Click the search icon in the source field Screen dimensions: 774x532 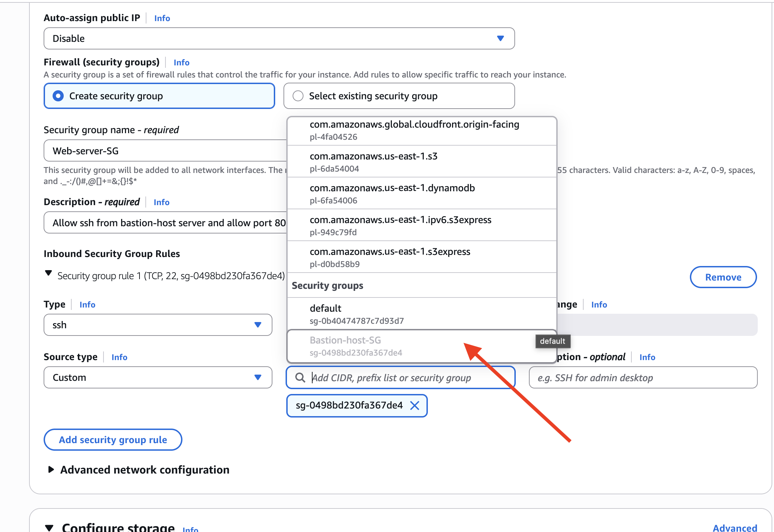pyautogui.click(x=300, y=377)
